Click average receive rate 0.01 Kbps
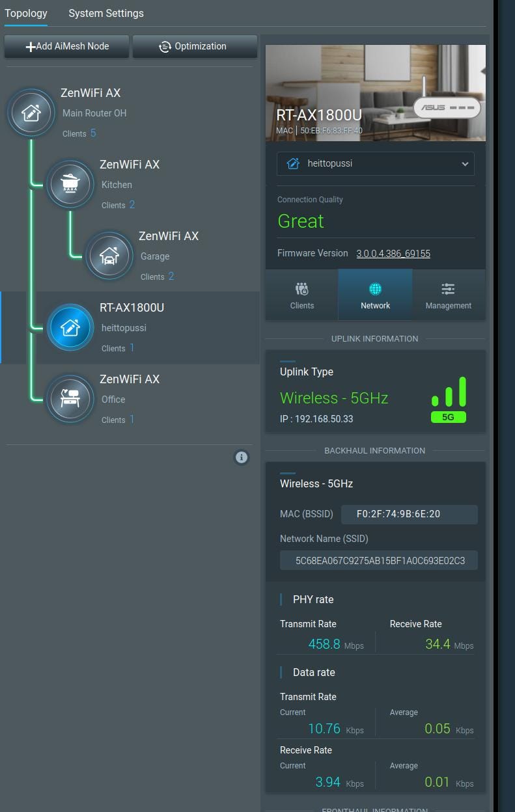This screenshot has height=812, width=515. [x=449, y=782]
